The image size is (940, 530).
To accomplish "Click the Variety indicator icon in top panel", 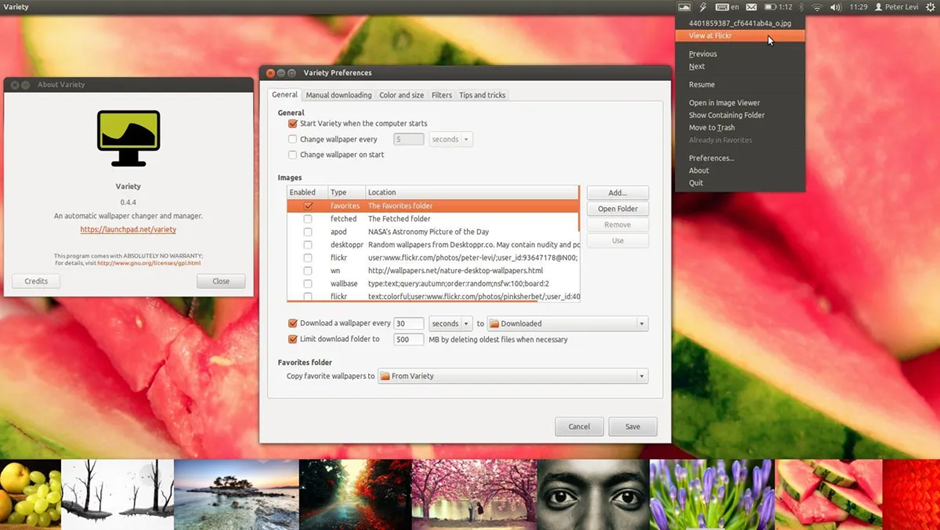I will (x=684, y=7).
